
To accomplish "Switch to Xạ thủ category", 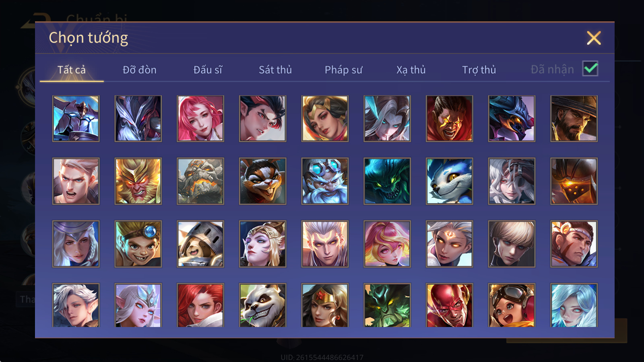I will pyautogui.click(x=411, y=70).
